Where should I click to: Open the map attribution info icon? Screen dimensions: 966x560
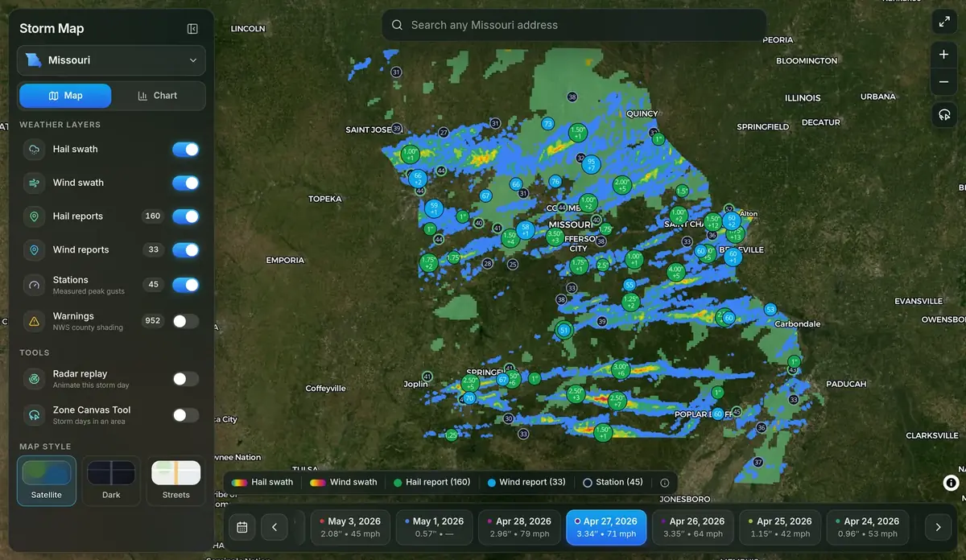pos(951,483)
